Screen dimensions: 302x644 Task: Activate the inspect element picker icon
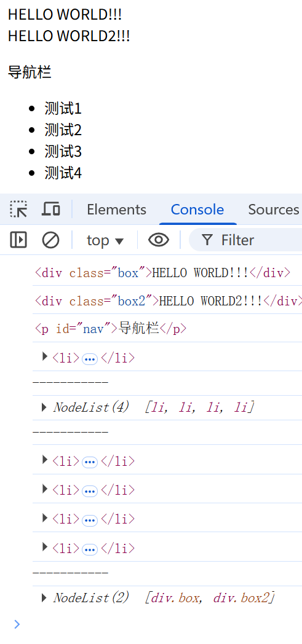coord(18,210)
